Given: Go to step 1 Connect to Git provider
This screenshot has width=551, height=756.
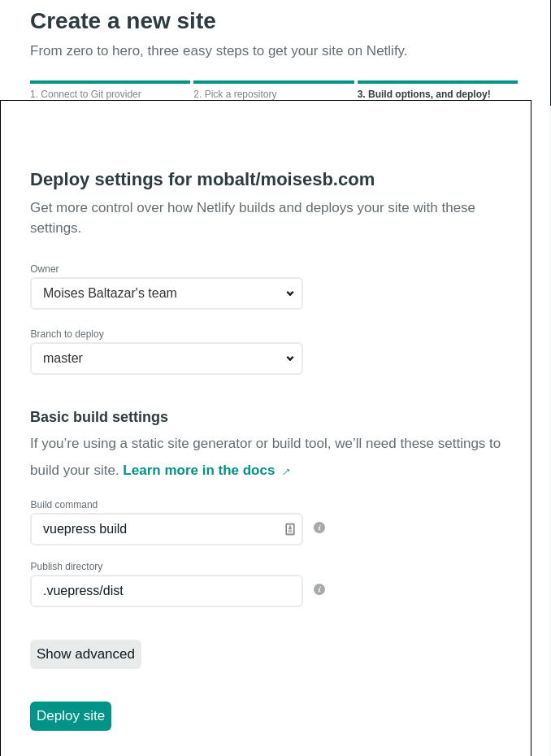Looking at the screenshot, I should (x=86, y=94).
